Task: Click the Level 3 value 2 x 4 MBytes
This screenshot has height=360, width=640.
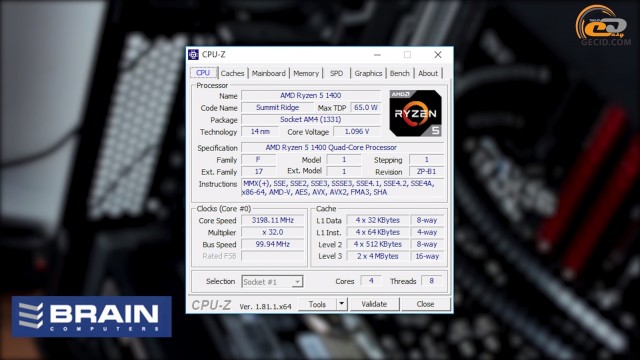Action: (x=378, y=256)
